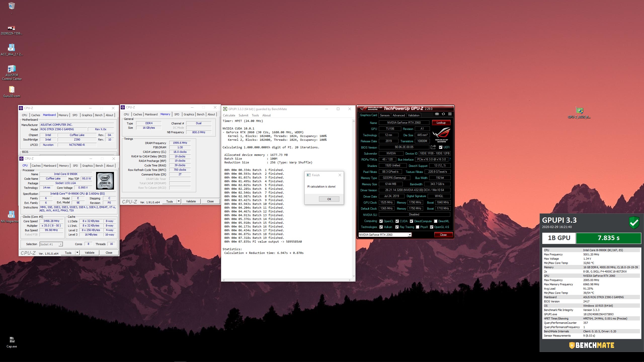
Task: Open the GPU-Z_ASUS_R desktop shortcut
Action: pos(579,110)
